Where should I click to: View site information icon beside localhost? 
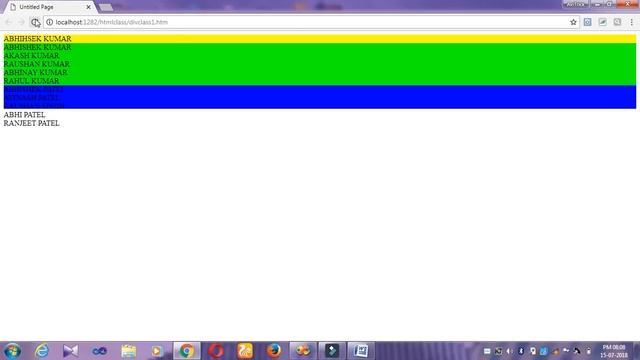click(x=49, y=22)
